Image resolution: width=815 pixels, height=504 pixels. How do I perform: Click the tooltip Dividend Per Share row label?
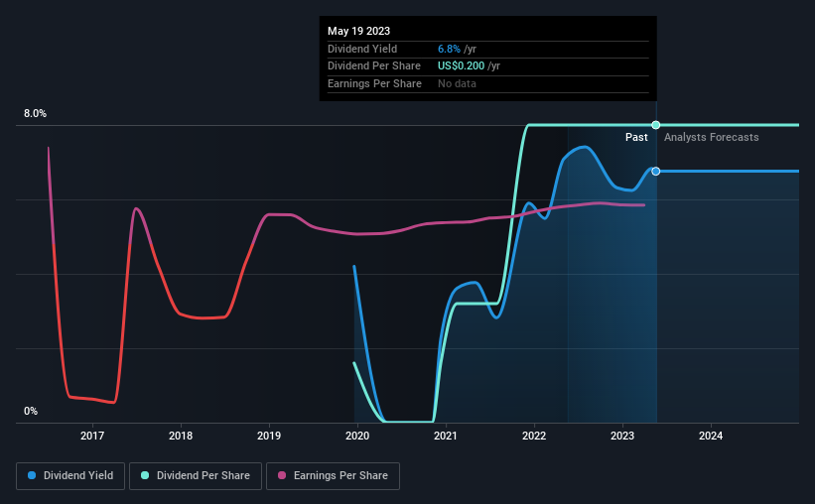(x=373, y=66)
